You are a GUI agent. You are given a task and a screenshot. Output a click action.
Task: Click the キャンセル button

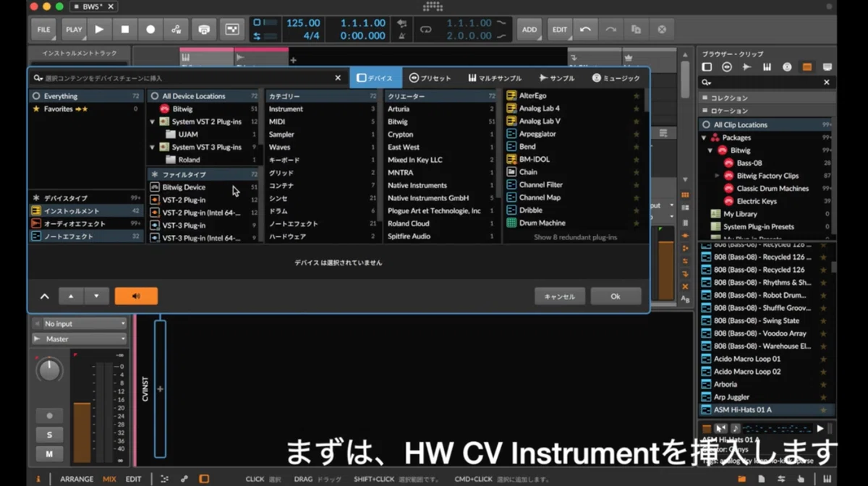[x=559, y=297]
